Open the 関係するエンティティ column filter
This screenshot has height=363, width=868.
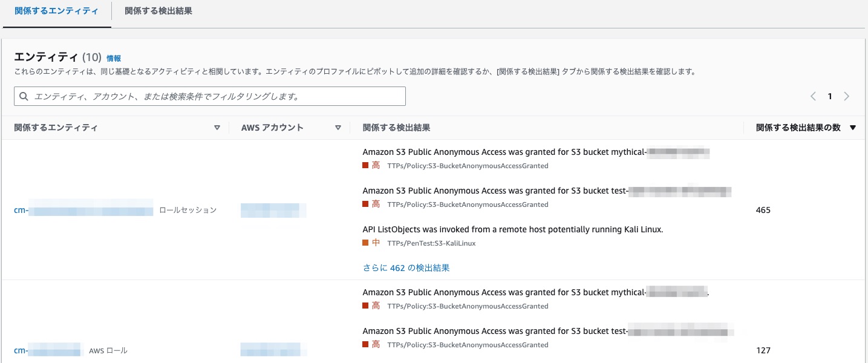(218, 128)
